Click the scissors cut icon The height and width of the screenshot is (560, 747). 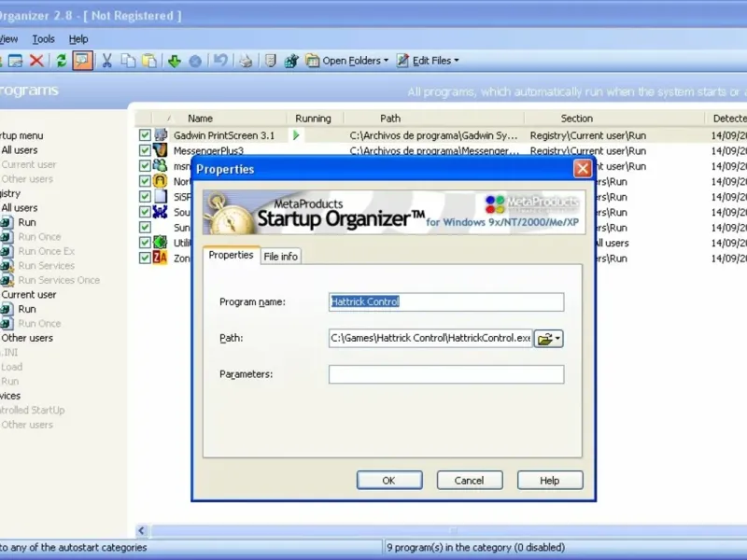pos(106,61)
